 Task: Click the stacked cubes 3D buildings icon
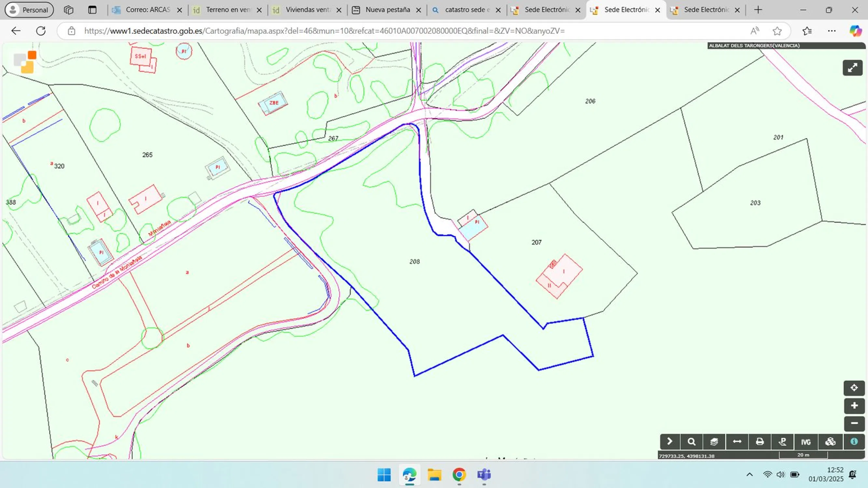point(830,441)
